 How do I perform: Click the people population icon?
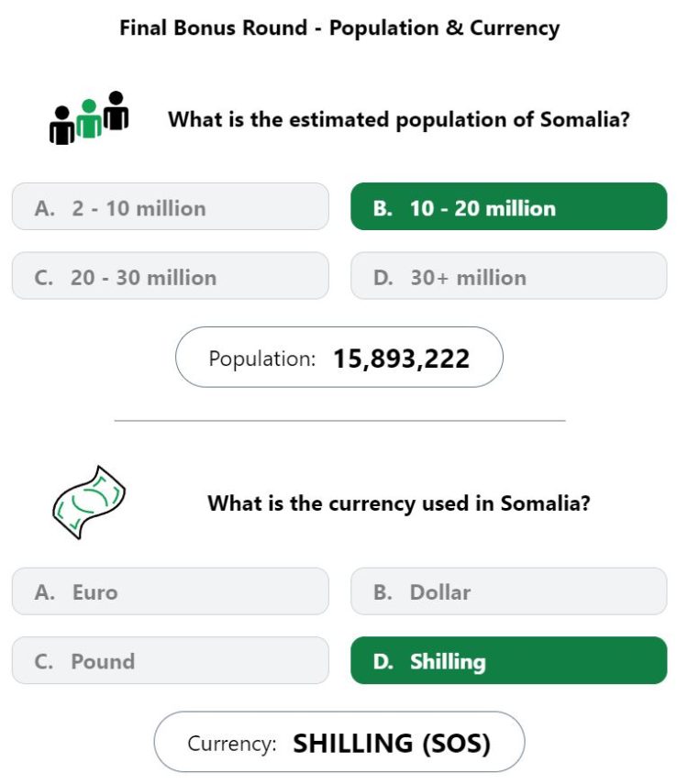pos(89,118)
